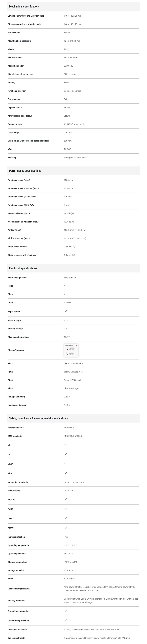147x644 pixels.
Task: Open the Pin configuration thumbnail image
Action: pos(71,350)
